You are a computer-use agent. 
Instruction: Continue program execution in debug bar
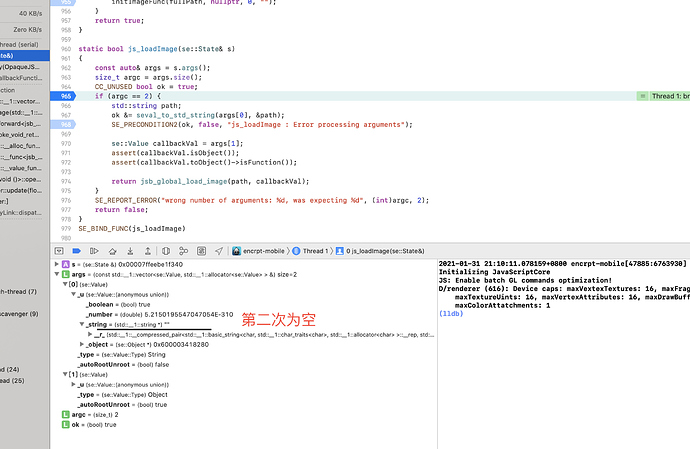click(94, 251)
